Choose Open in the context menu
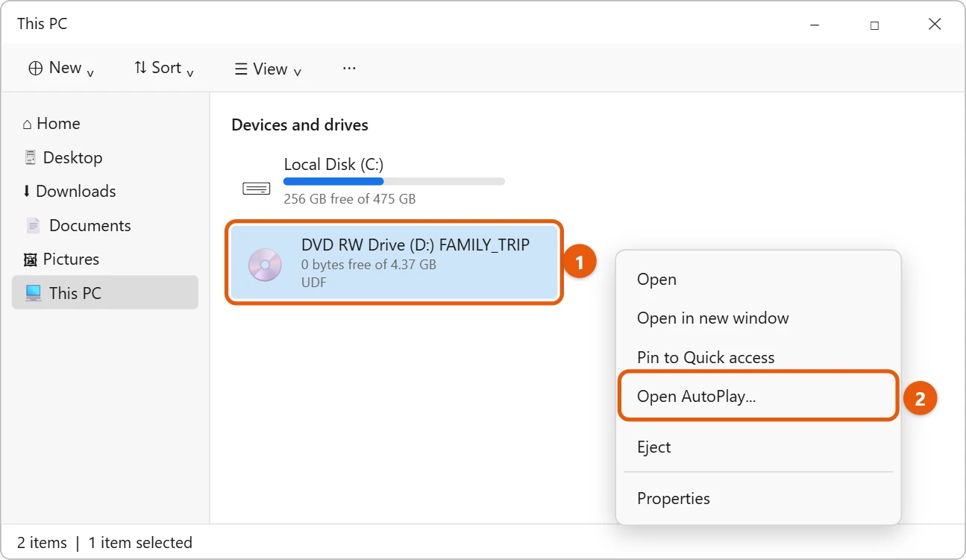The image size is (966, 560). [759, 280]
